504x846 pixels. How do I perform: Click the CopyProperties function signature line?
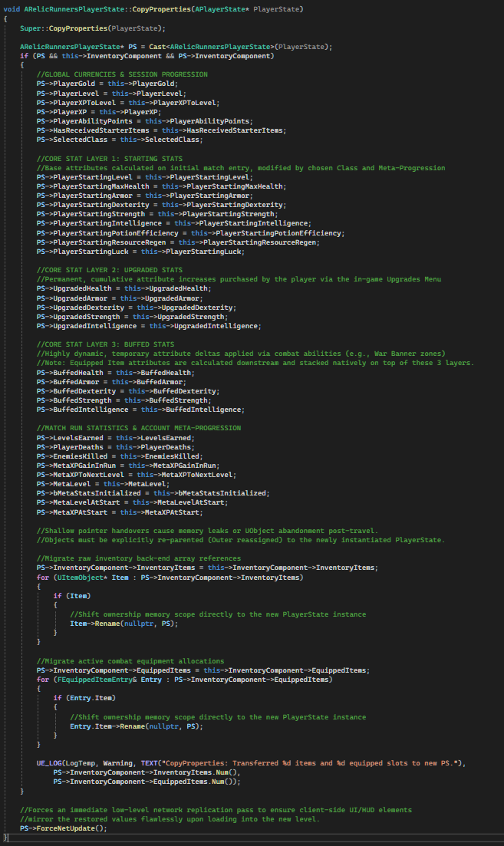tap(153, 9)
